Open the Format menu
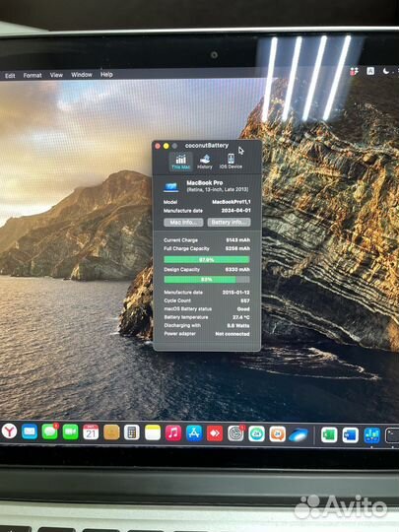This screenshot has height=532, width=399. coord(33,75)
